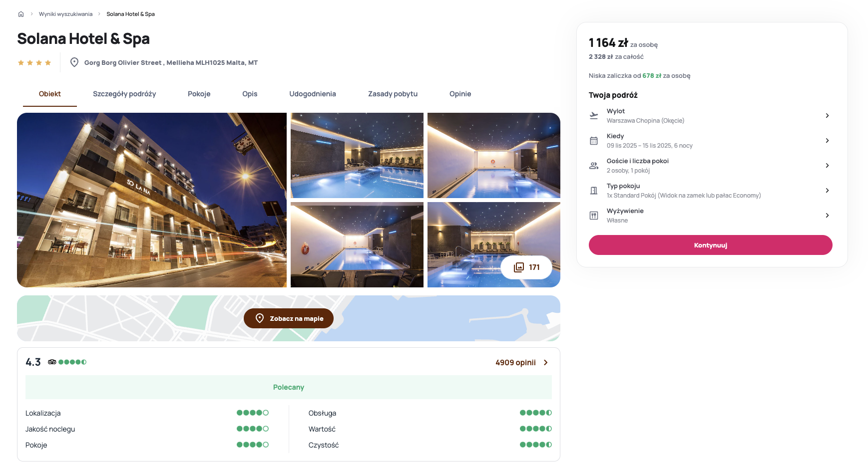The height and width of the screenshot is (470, 868).
Task: Click the Wartość rating dots
Action: point(536,429)
